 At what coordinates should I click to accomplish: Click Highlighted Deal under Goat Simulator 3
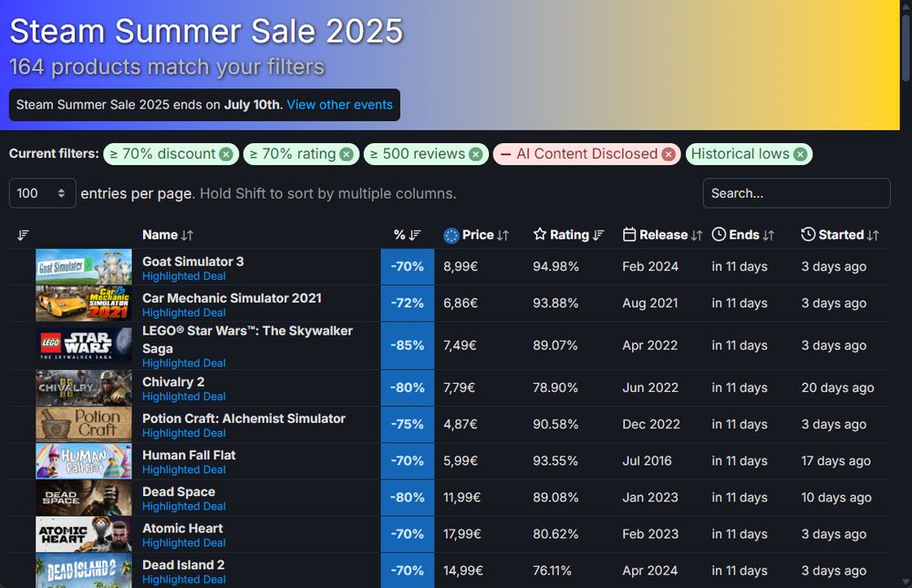point(184,276)
